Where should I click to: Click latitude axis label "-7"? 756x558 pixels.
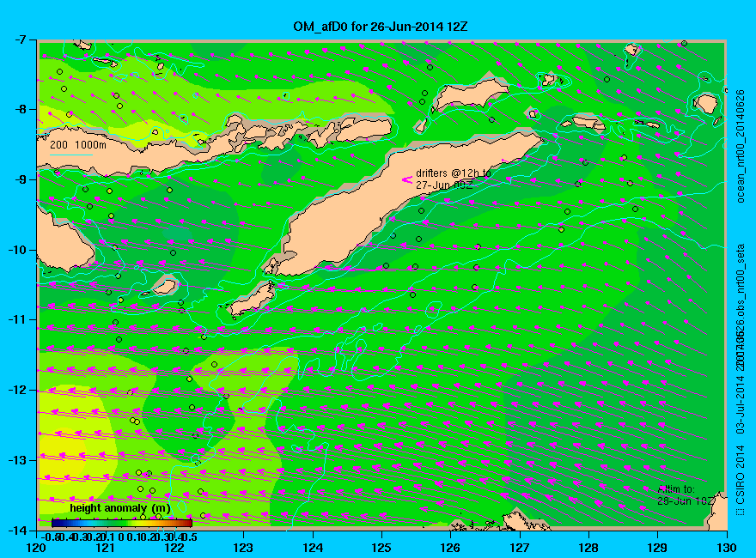[19, 39]
